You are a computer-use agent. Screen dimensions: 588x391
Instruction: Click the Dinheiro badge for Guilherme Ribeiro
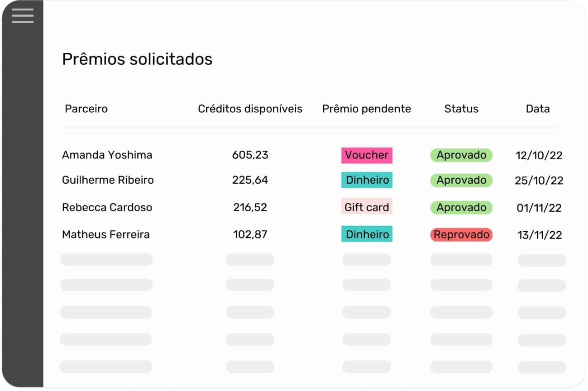(x=367, y=180)
